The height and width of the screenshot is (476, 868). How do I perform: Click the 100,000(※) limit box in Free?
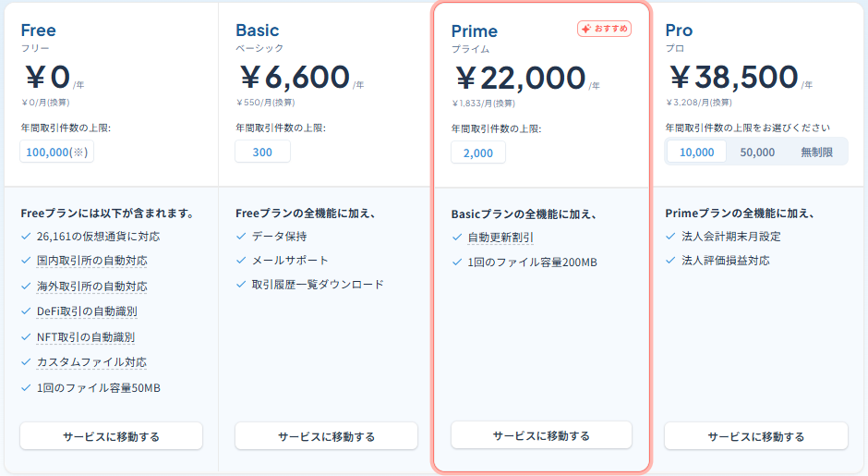click(x=56, y=153)
